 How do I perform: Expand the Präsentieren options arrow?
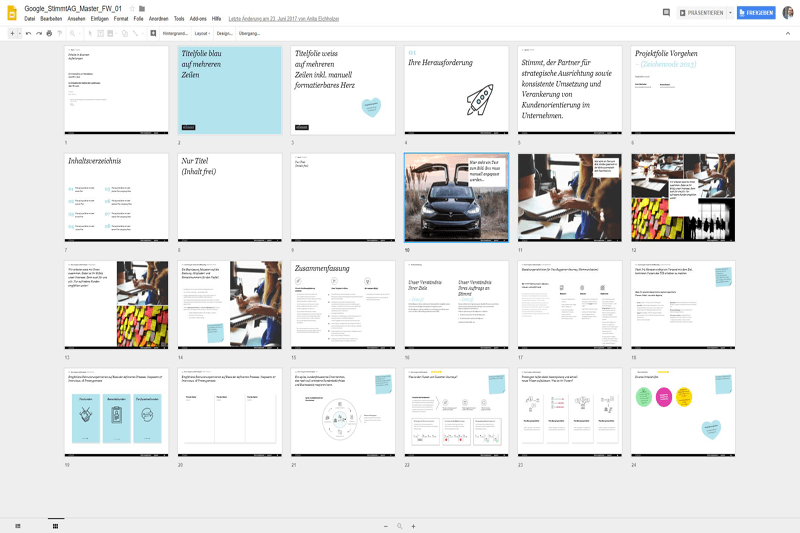730,13
